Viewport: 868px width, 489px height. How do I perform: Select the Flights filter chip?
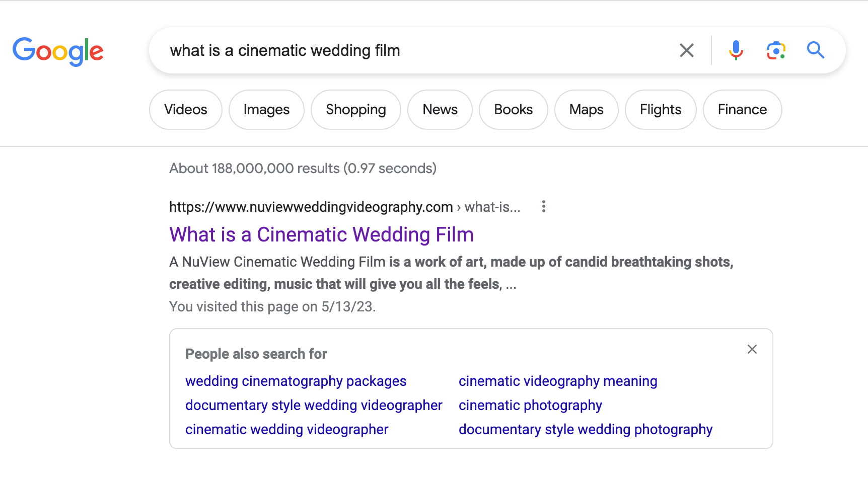[x=661, y=110]
